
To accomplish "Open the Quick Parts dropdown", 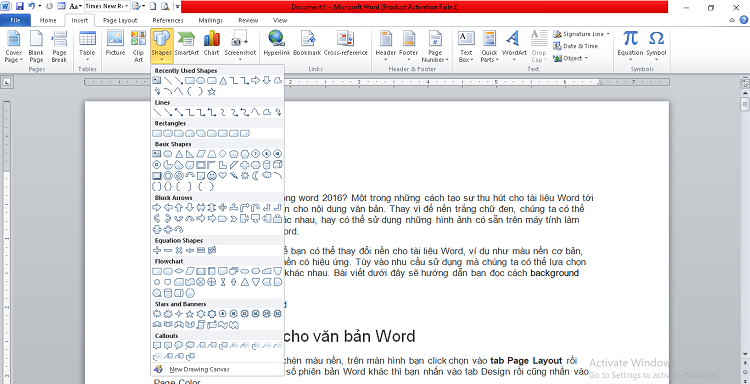I will 489,46.
